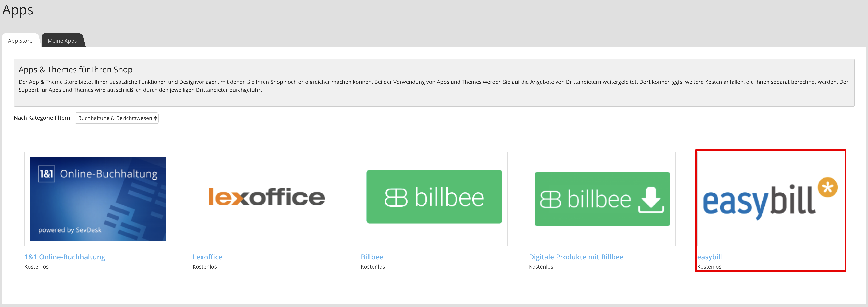Viewport: 868px width, 307px height.
Task: Click the 'Apps & Themes für Ihren Shop' heading
Action: point(76,70)
